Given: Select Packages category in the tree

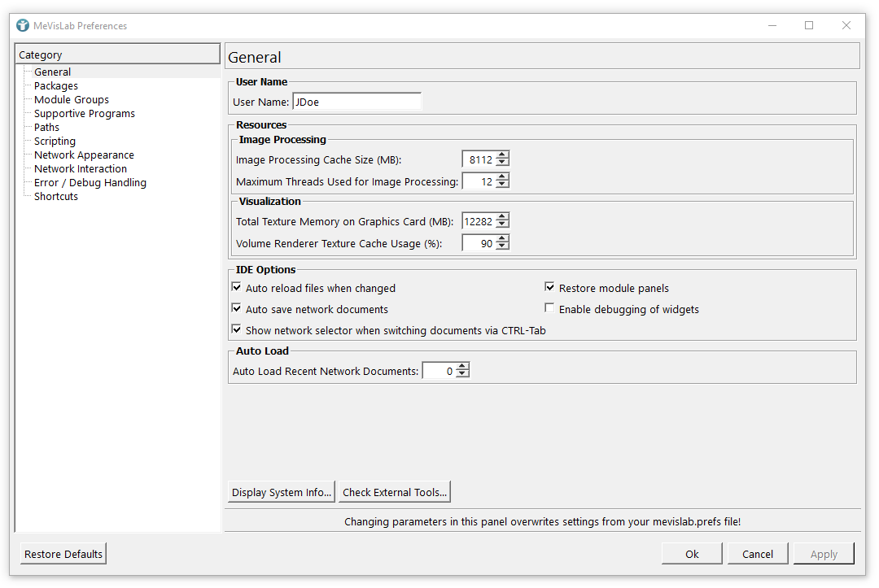Looking at the screenshot, I should point(56,86).
